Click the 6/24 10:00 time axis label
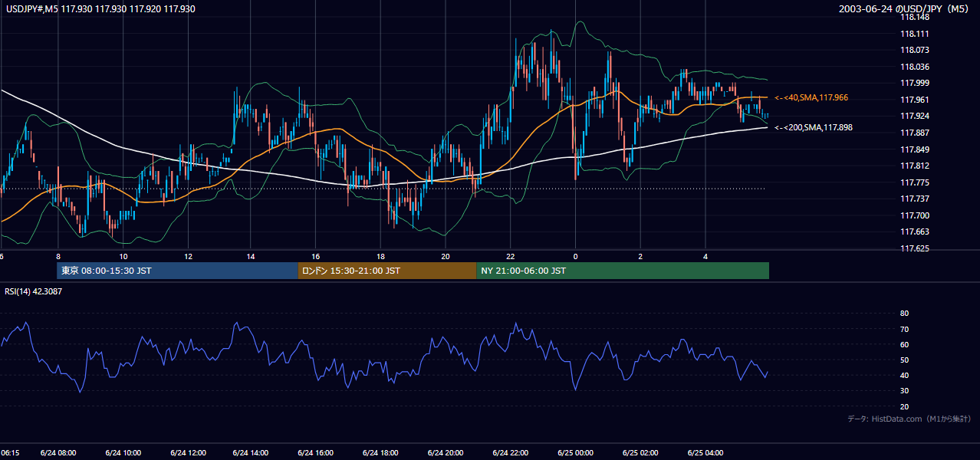This screenshot has height=460, width=980. pyautogui.click(x=123, y=453)
